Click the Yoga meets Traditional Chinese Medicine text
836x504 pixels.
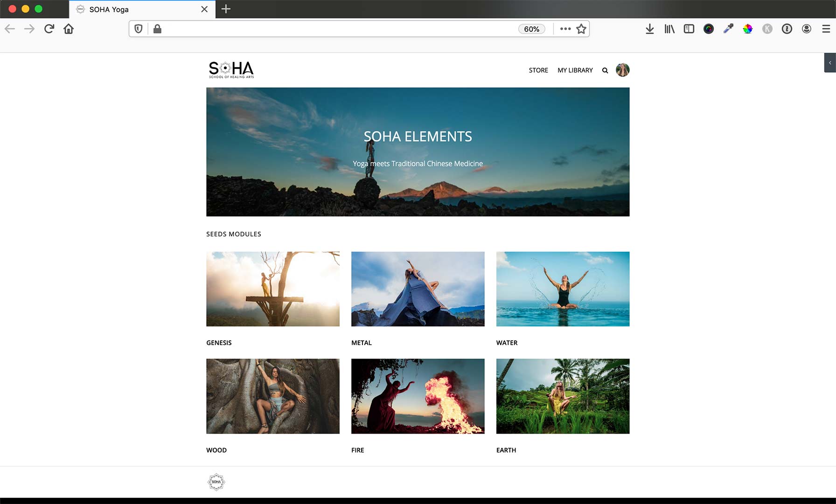point(418,164)
